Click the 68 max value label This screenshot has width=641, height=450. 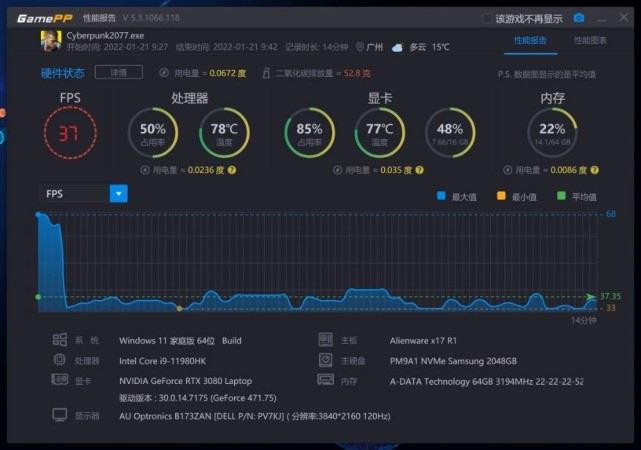click(611, 214)
